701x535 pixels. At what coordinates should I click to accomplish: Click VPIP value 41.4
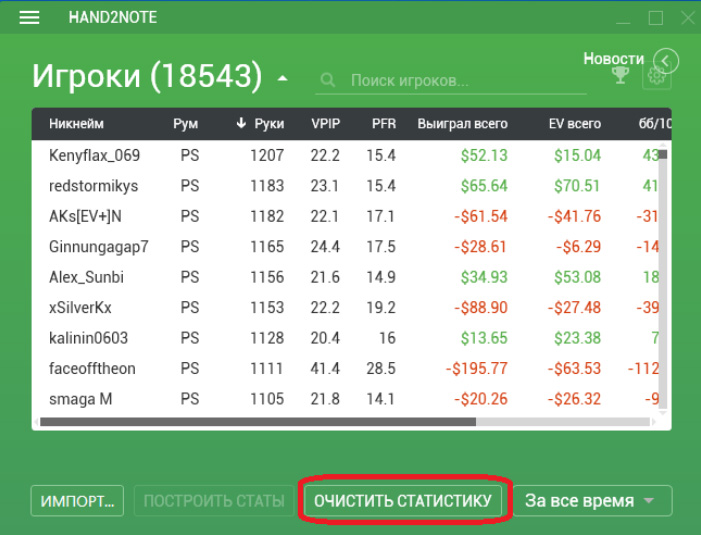click(x=325, y=368)
